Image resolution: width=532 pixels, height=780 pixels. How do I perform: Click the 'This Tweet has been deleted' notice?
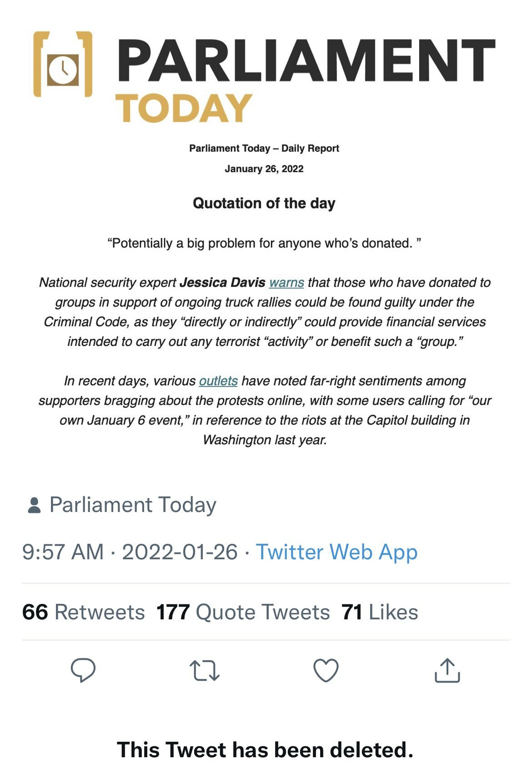265,750
